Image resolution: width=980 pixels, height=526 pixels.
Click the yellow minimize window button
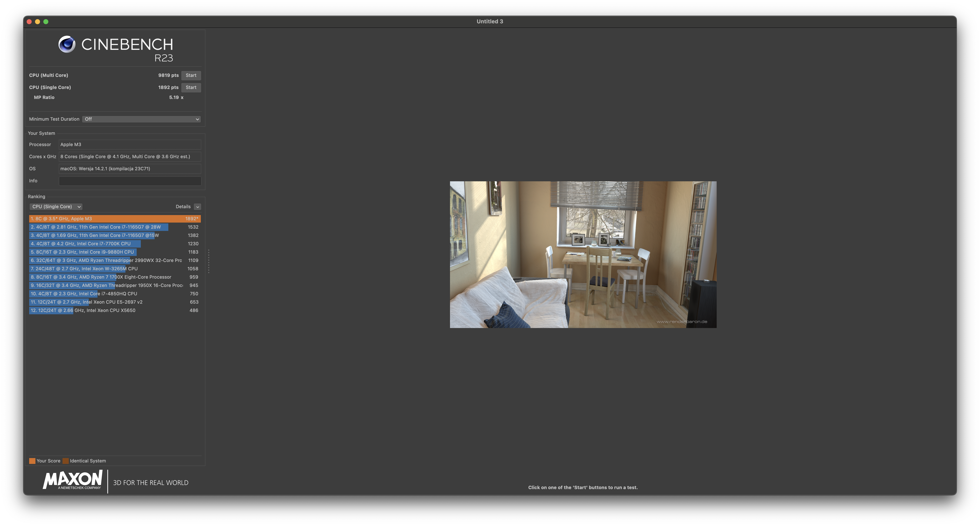[37, 22]
